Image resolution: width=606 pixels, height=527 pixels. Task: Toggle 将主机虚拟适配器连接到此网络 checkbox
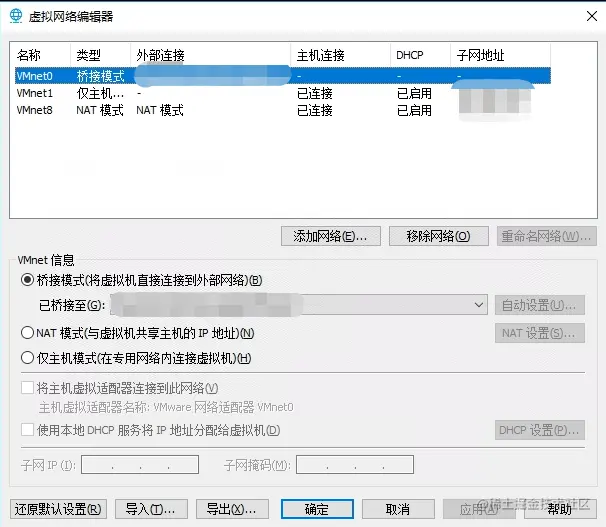(27, 388)
